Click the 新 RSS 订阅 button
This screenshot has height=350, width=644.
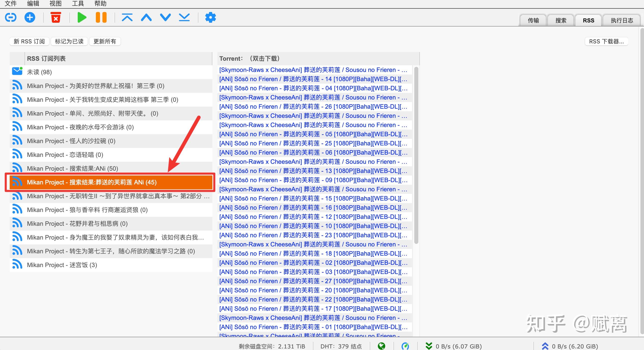click(x=29, y=41)
